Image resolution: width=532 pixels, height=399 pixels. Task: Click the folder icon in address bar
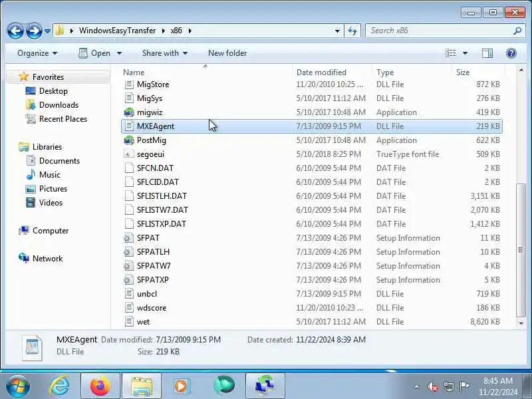60,31
